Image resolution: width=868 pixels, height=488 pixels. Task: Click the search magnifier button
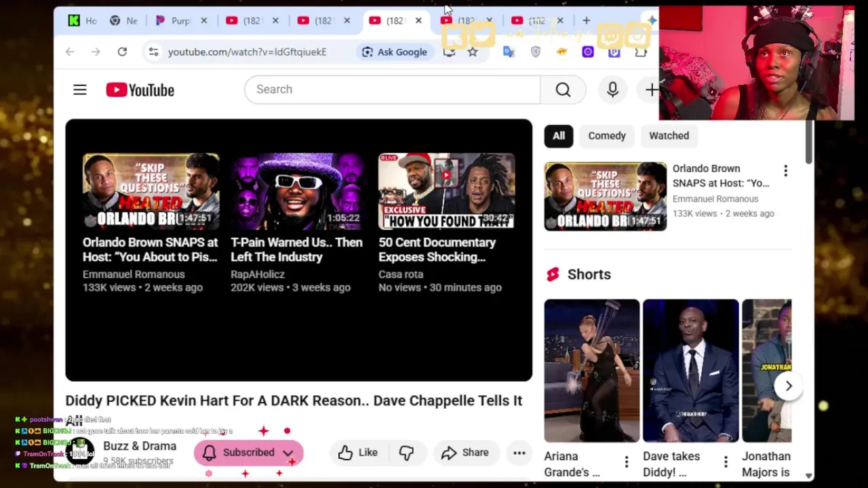coord(563,89)
